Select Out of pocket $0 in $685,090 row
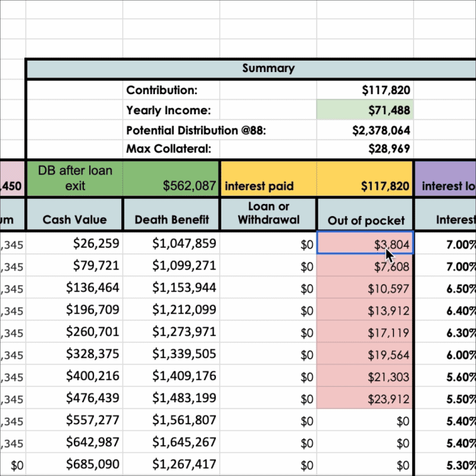Screen dimensions: 476x476 click(365, 465)
